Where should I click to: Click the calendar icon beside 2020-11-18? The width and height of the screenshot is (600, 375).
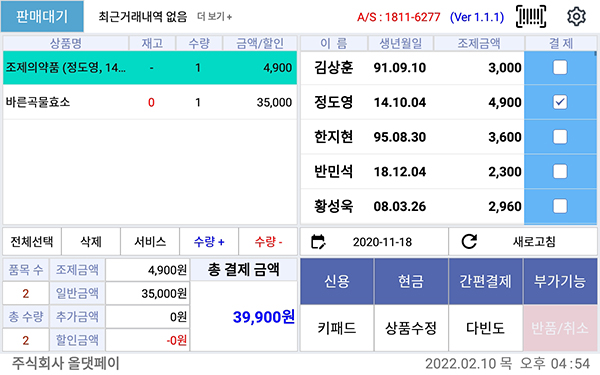pos(318,242)
